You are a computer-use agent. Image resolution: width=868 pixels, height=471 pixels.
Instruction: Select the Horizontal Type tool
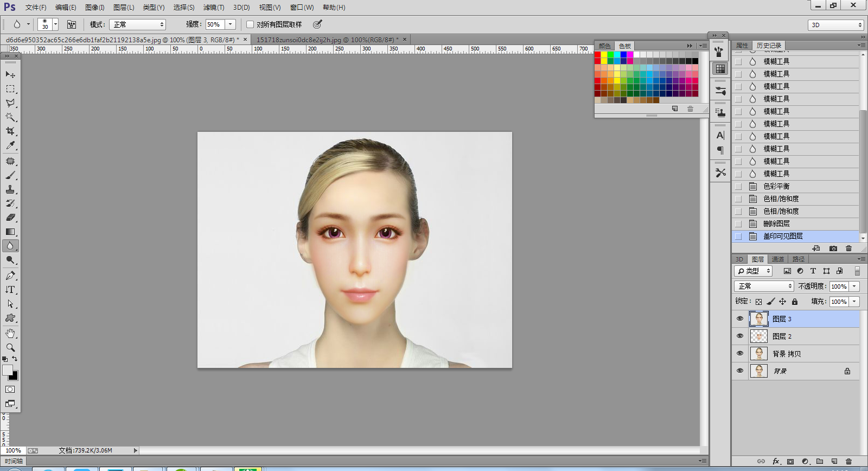tap(10, 290)
